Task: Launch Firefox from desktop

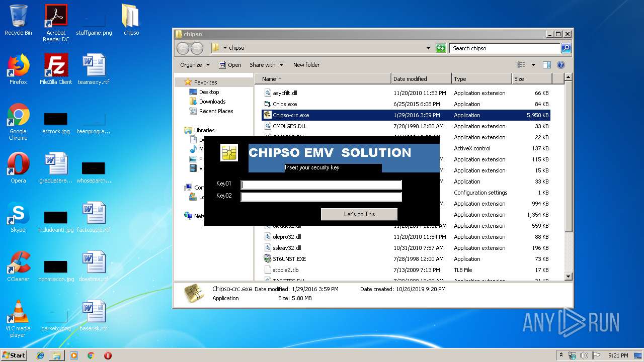Action: [18, 69]
